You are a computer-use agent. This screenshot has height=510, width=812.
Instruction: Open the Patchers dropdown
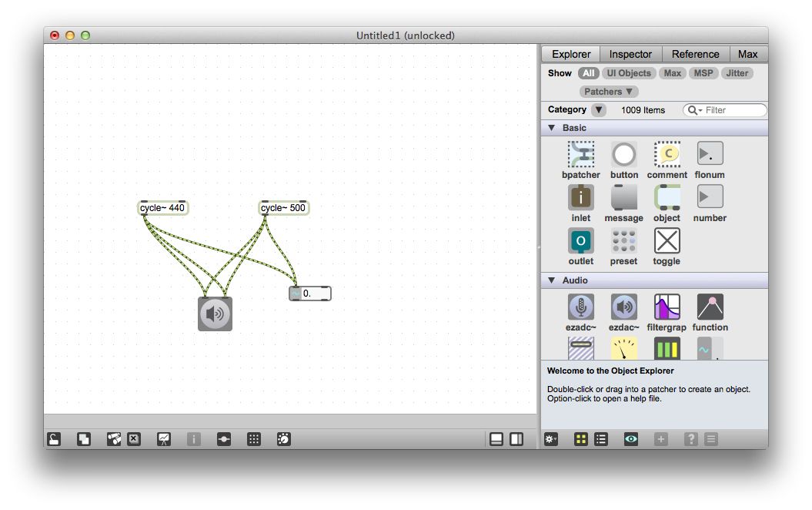click(608, 91)
